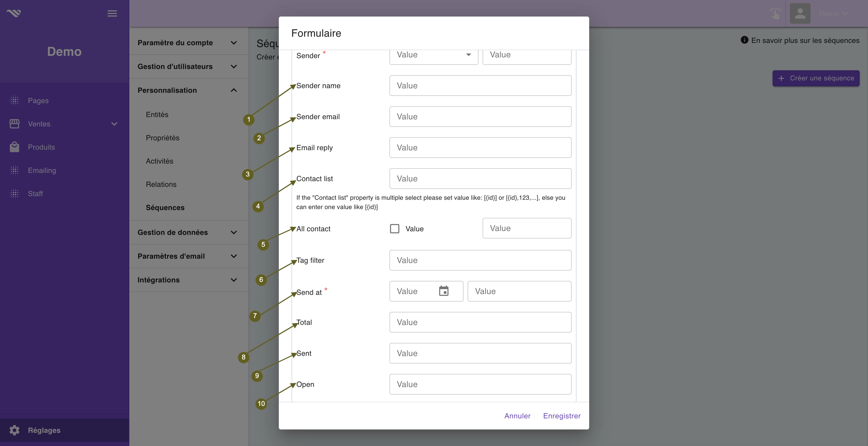Open Réglages at sidebar bottom

coord(64,430)
